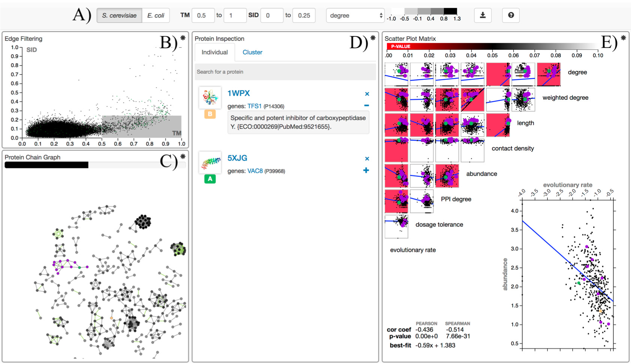Expand the 5XJG details with plus icon
The image size is (631, 364).
click(366, 170)
